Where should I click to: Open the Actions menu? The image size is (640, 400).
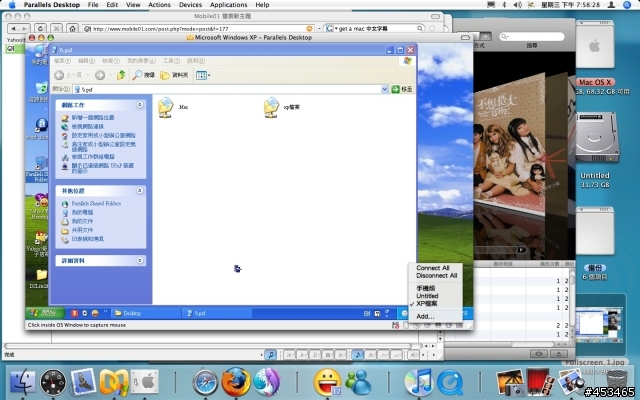159,5
